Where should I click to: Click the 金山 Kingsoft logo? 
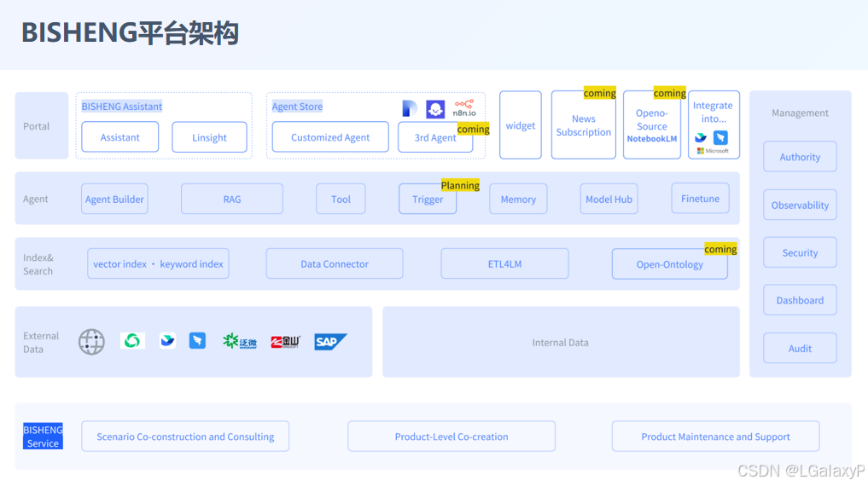click(285, 342)
